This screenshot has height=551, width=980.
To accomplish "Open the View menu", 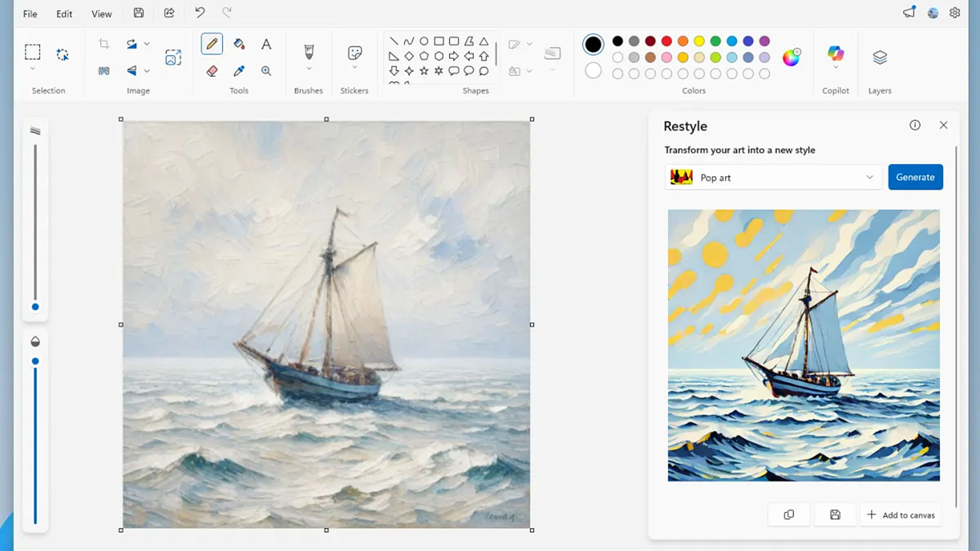I will click(101, 14).
